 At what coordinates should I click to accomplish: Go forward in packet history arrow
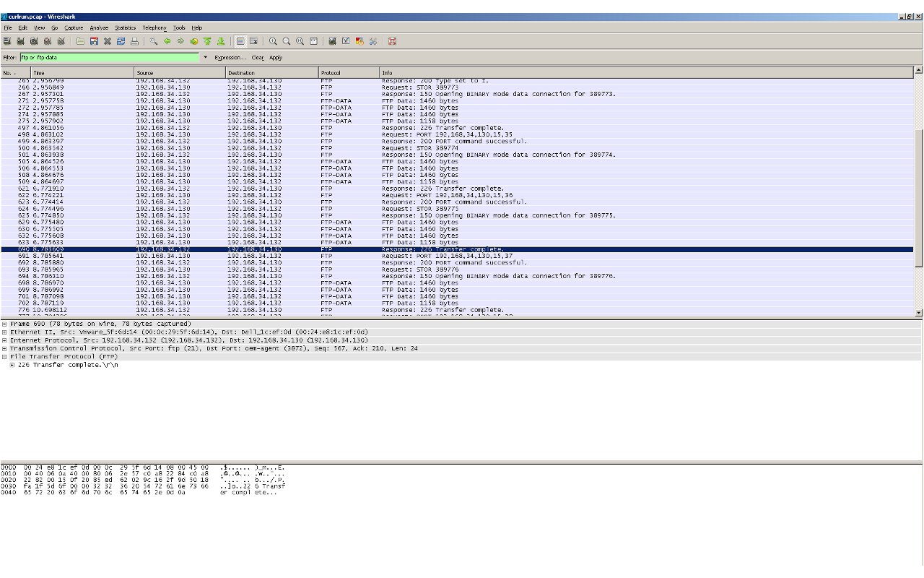(x=180, y=41)
